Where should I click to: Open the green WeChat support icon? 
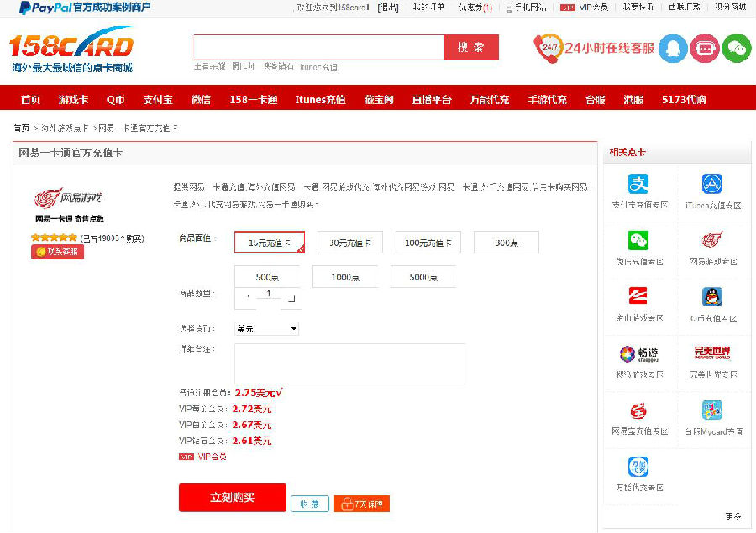tap(736, 48)
